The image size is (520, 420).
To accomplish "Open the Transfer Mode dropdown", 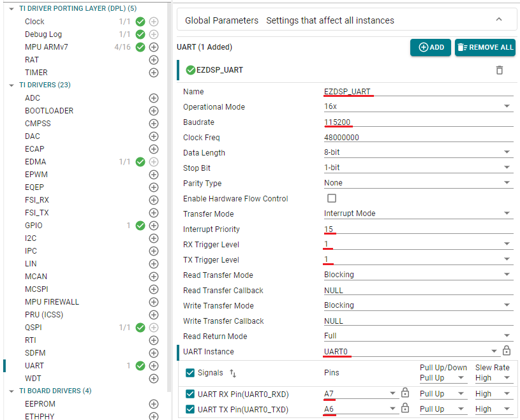I will coord(417,214).
